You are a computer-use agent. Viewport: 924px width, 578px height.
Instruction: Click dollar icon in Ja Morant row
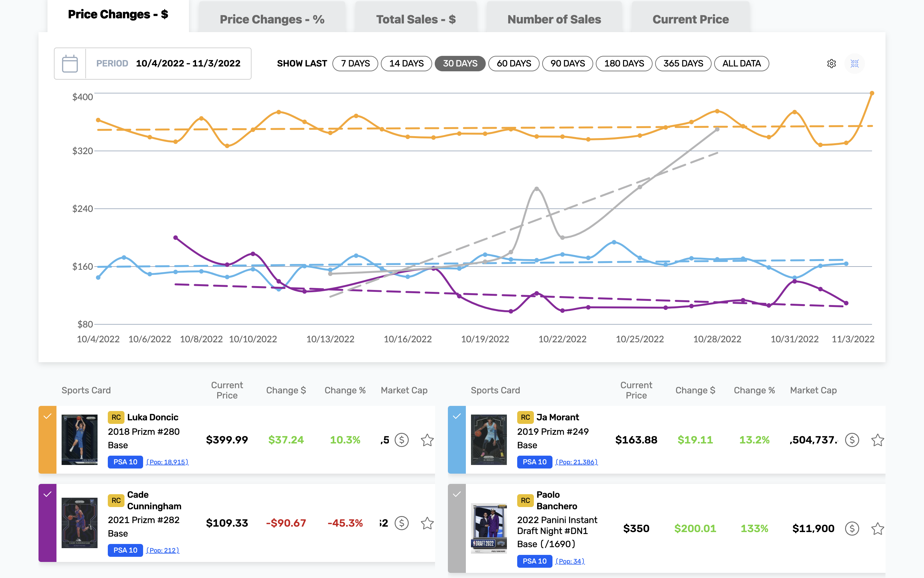pos(852,440)
